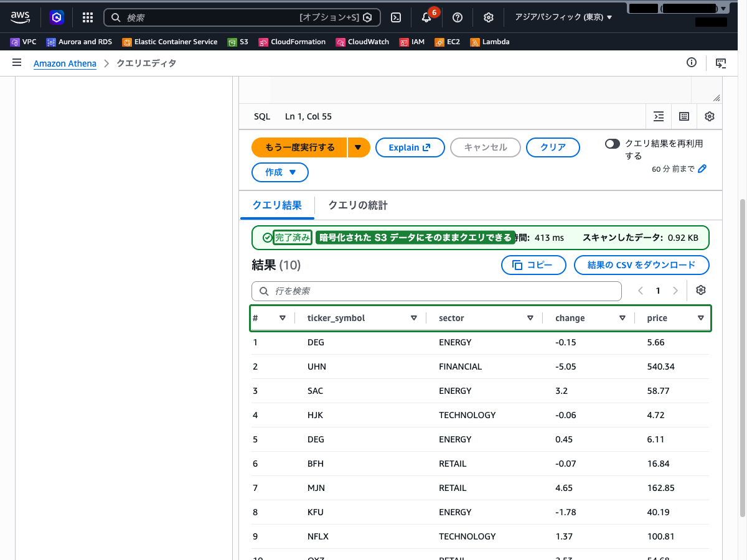This screenshot has height=560, width=747.
Task: Select the UHN ticker cell
Action: (x=317, y=366)
